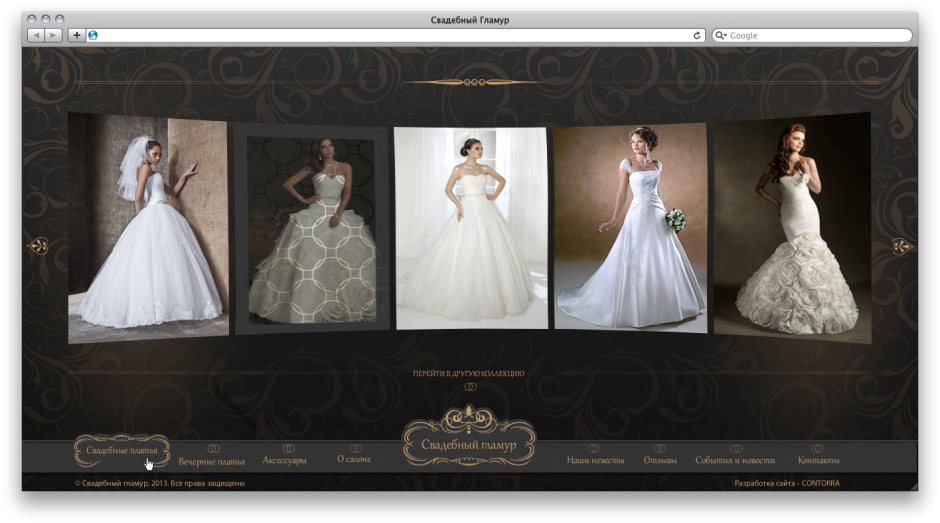The image size is (940, 523).
Task: Click the 'Свадебный гламур' center logo
Action: [469, 437]
